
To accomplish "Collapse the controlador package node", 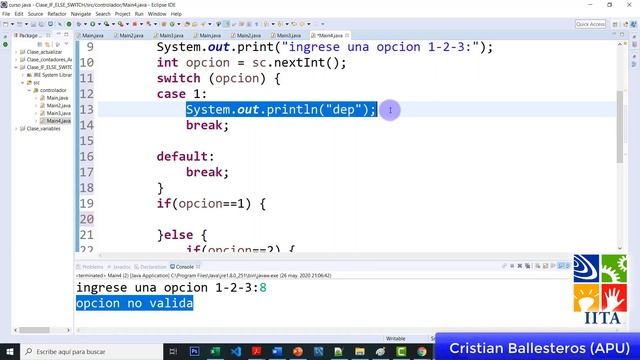I will pyautogui.click(x=29, y=90).
